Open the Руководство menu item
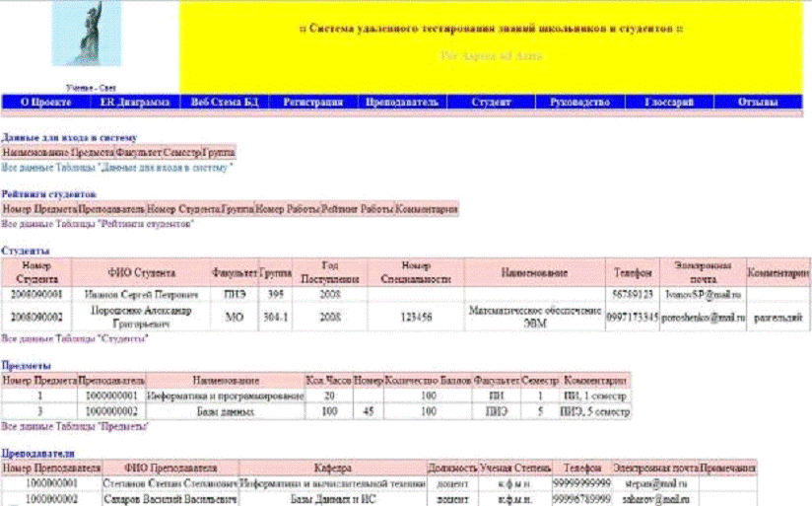The image size is (812, 506). coord(580,102)
